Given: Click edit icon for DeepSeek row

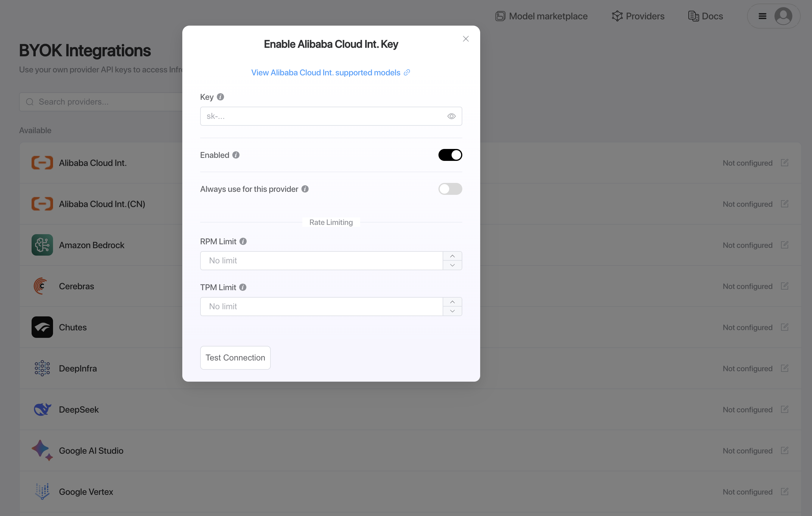Looking at the screenshot, I should click(x=784, y=409).
